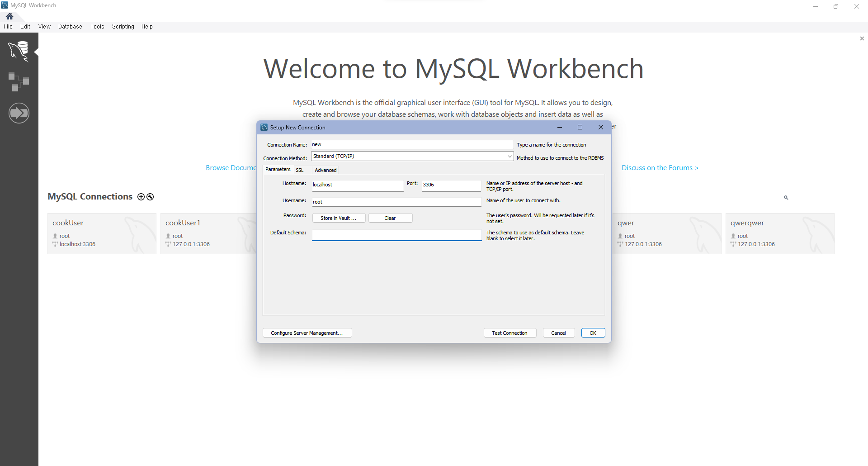Open the Edit menu
This screenshot has width=868, height=466.
[x=25, y=27]
